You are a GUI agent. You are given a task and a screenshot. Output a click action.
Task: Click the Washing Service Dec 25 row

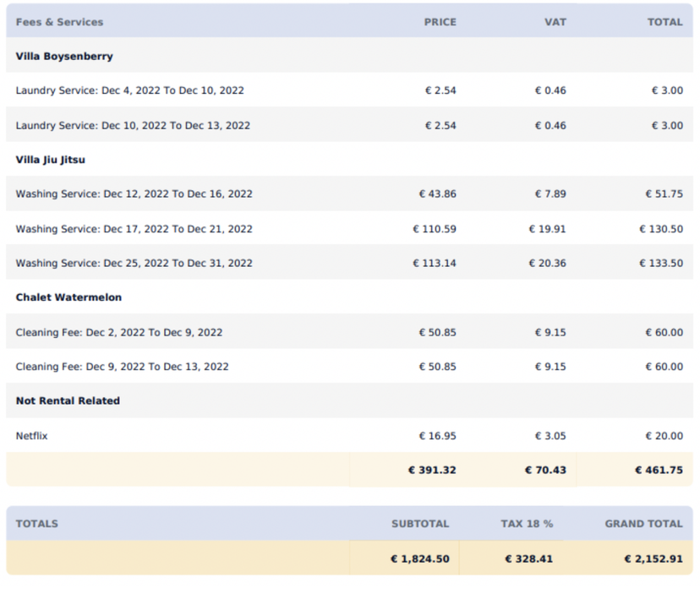(x=134, y=263)
